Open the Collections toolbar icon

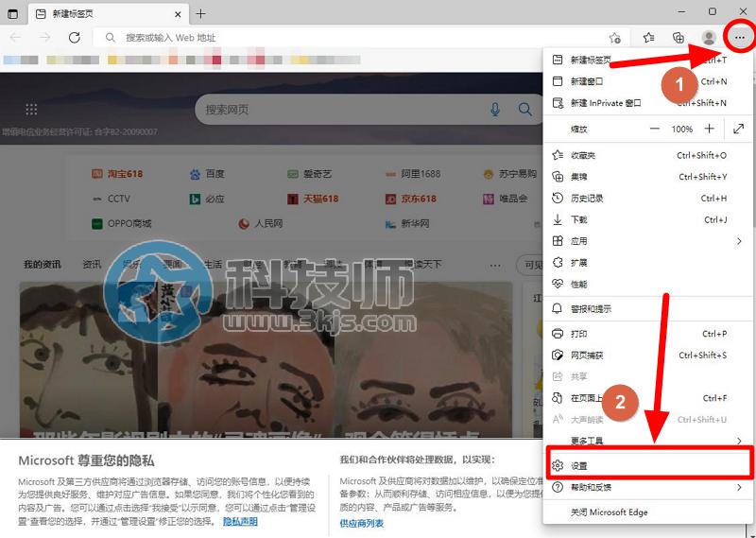click(x=679, y=38)
